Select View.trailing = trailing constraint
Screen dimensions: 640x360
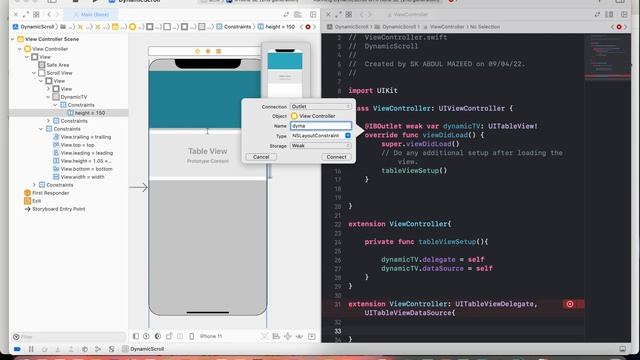coord(82,137)
